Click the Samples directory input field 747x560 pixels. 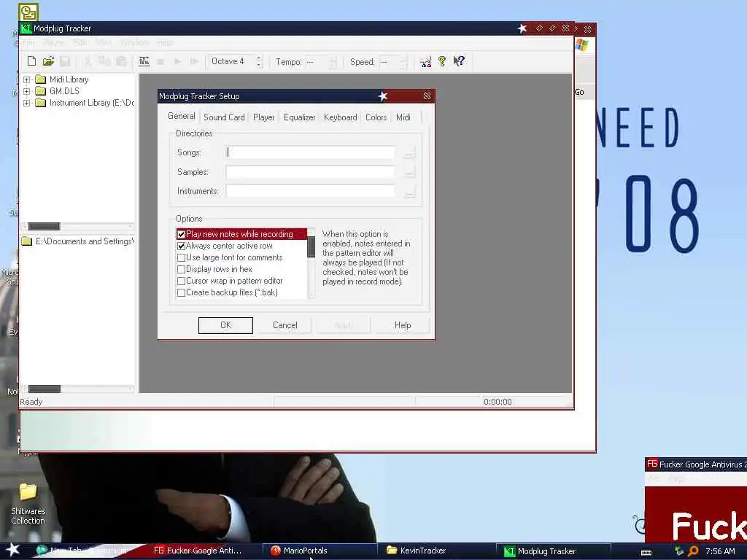point(310,172)
